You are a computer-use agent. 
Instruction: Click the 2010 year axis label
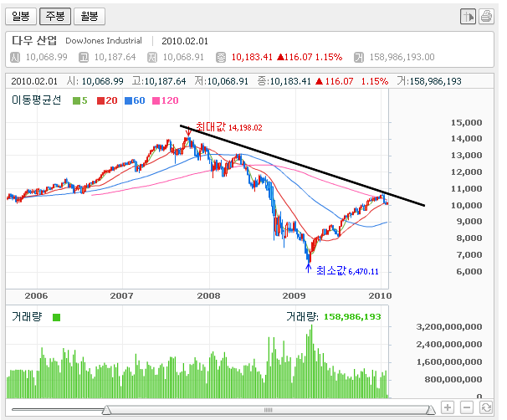pos(380,296)
